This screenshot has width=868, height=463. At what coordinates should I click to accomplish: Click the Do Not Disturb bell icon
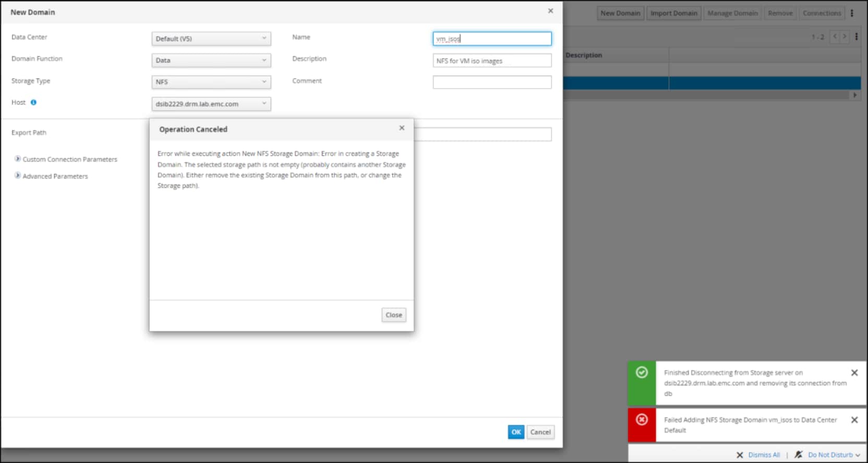[799, 455]
